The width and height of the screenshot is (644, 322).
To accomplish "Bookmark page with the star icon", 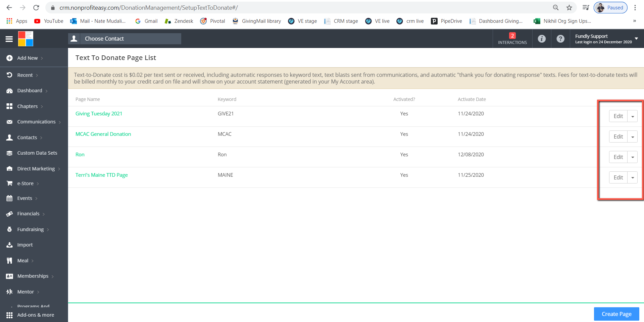I will [x=569, y=7].
